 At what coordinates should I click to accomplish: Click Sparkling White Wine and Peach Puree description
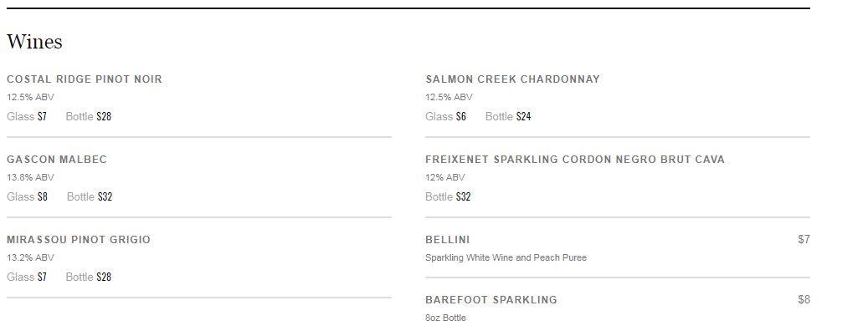coord(506,257)
